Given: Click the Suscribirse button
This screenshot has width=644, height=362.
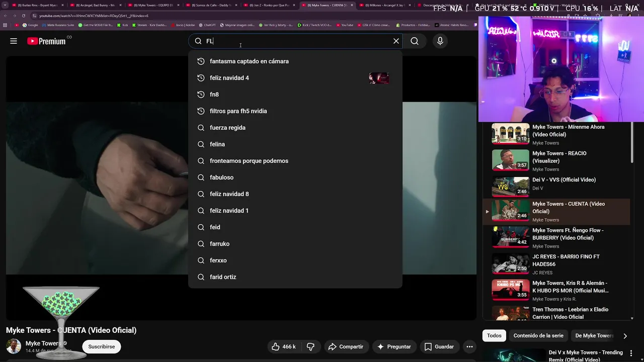Looking at the screenshot, I should coord(102,346).
